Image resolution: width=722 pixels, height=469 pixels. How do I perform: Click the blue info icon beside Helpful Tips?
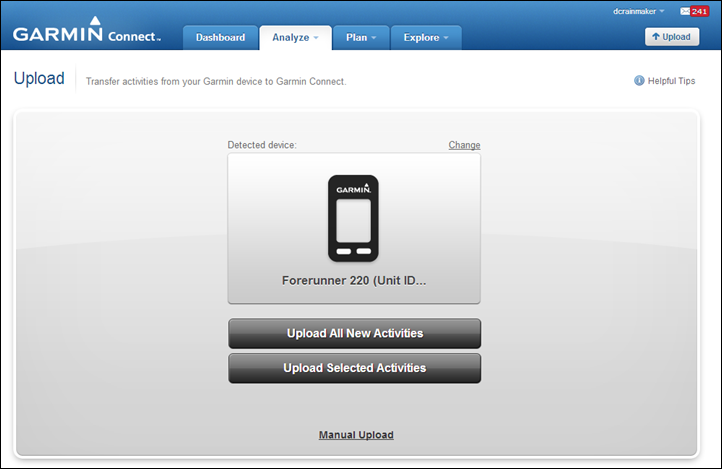[639, 81]
